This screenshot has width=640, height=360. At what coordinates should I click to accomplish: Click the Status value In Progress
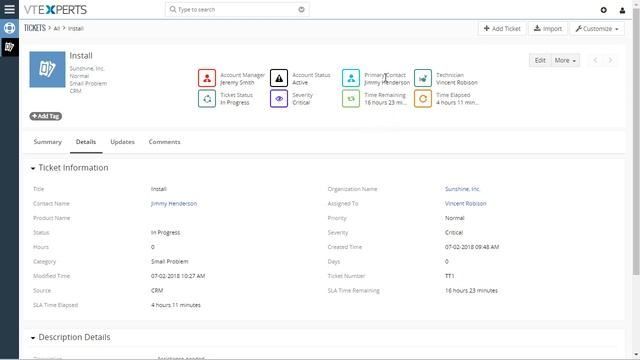(x=165, y=232)
